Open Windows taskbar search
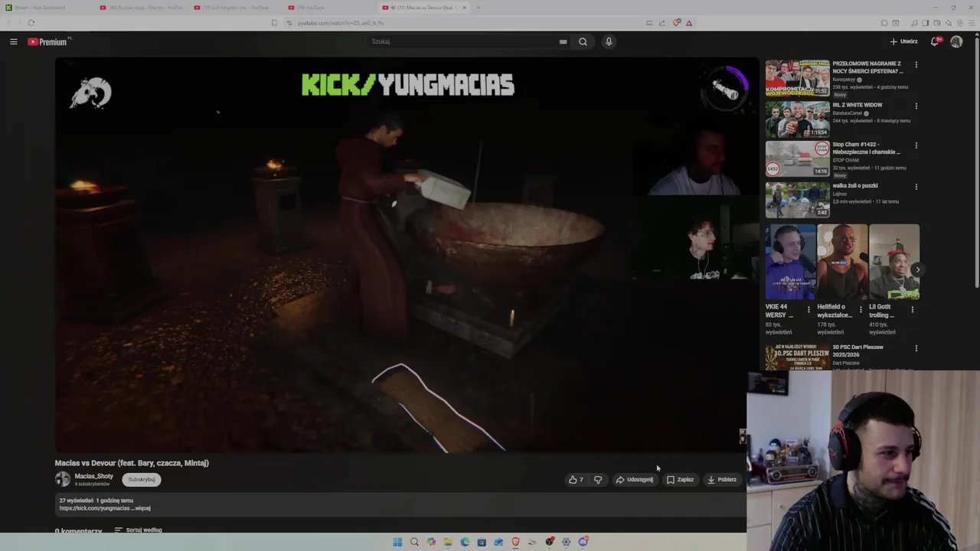980x551 pixels. [414, 542]
